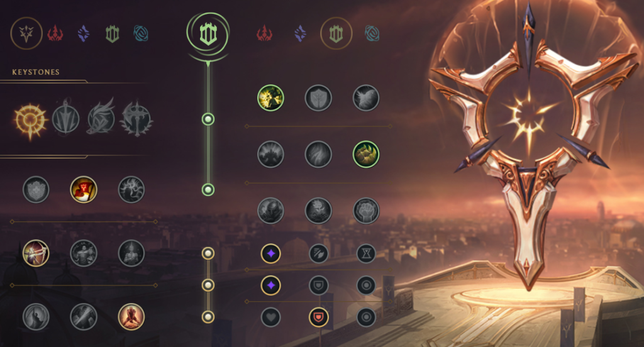The width and height of the screenshot is (644, 347).
Task: Select the Overgrowth rune in Resolve tree
Action: [x=270, y=211]
